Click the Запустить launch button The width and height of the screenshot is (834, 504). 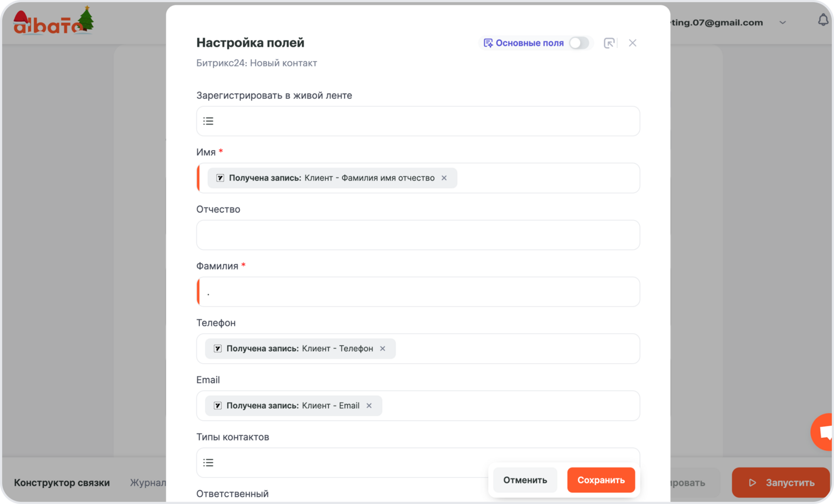coord(780,483)
